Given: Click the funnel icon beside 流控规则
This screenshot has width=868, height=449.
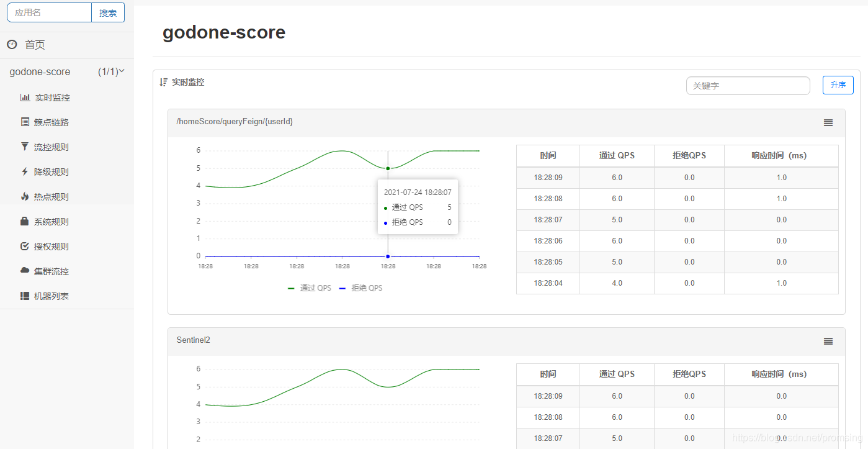Looking at the screenshot, I should point(25,147).
